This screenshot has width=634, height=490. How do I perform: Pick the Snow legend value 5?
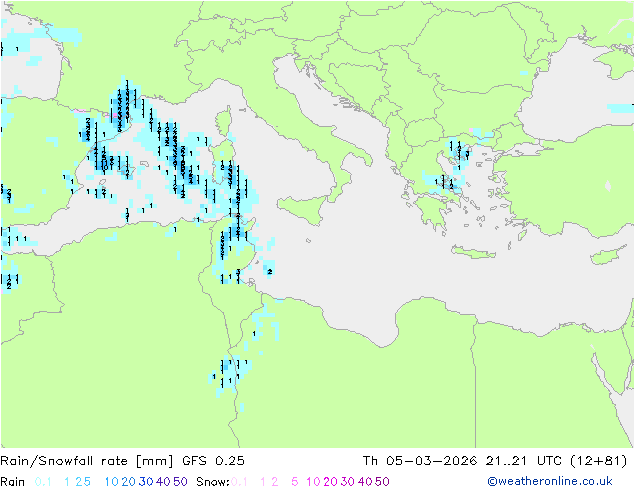pyautogui.click(x=295, y=482)
